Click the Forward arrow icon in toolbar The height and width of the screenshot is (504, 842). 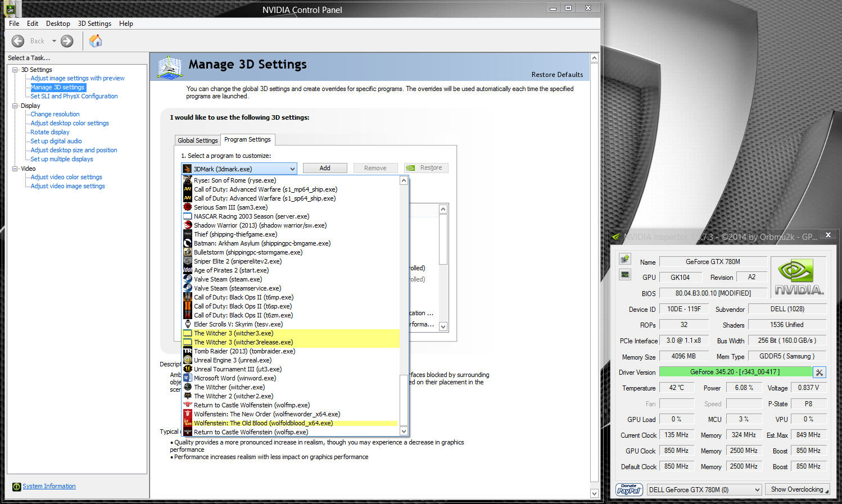(67, 41)
